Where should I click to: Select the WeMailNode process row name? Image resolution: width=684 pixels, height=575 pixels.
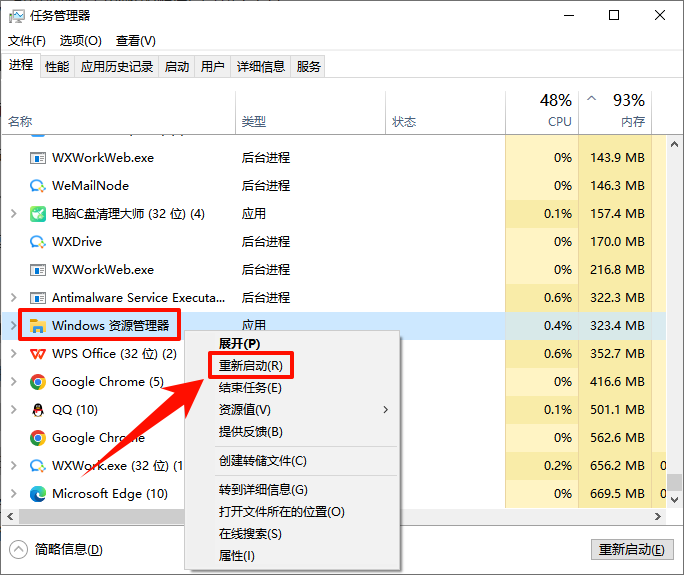[x=90, y=186]
